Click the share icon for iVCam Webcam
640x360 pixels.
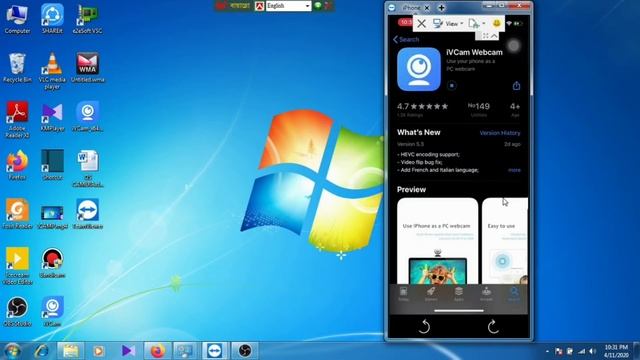point(516,86)
